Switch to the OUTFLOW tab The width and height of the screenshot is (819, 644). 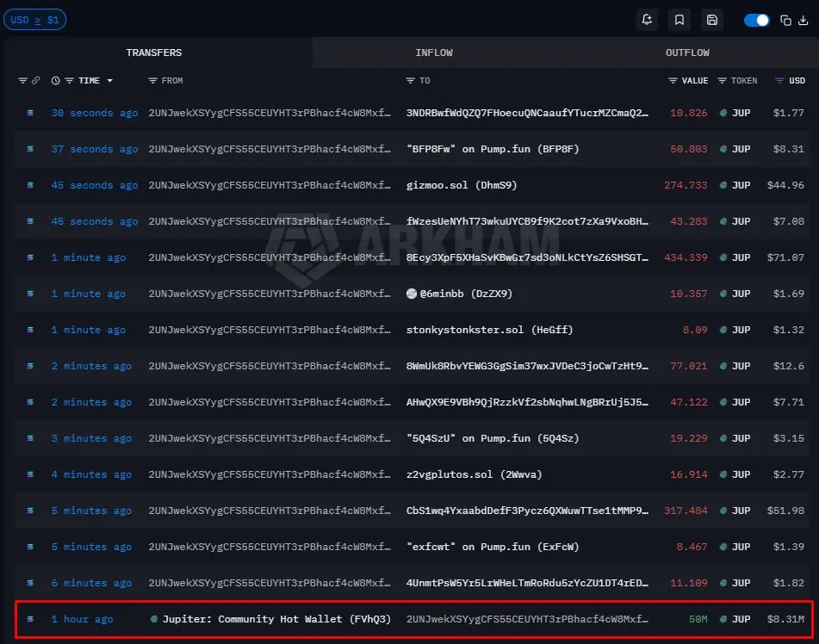(687, 53)
